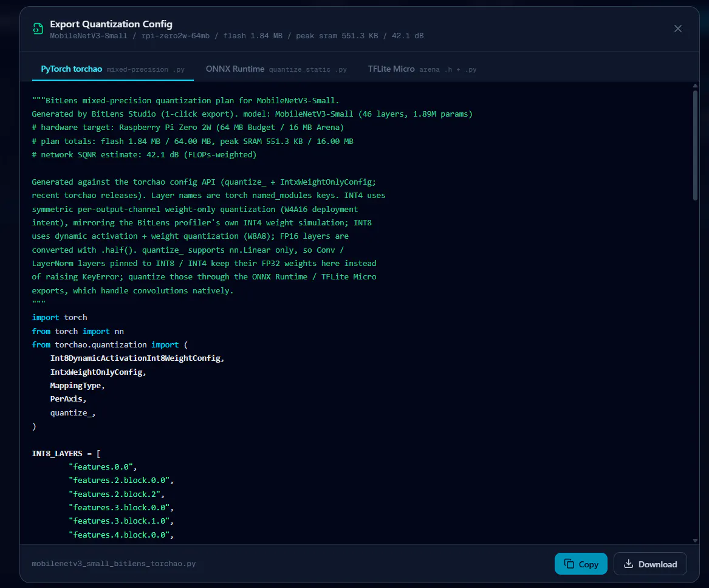Click the line starting 'symmetric per-output-channel weight-only'
The width and height of the screenshot is (709, 588).
coord(195,209)
